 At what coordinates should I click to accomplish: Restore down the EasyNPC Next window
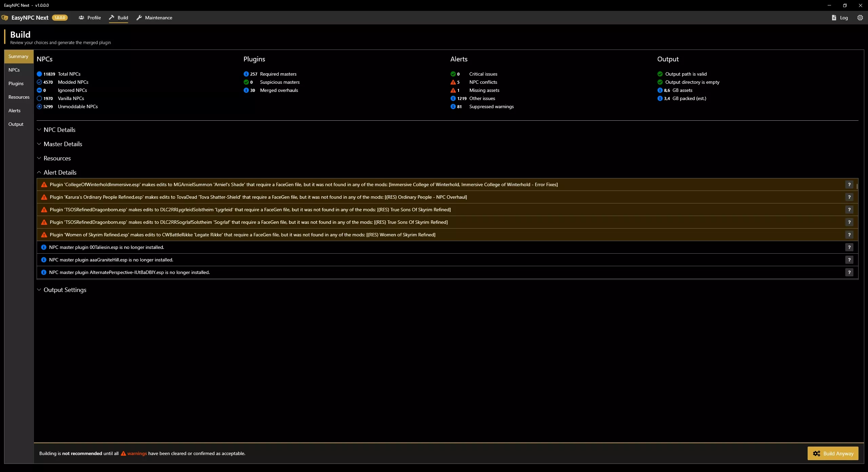[x=845, y=5]
